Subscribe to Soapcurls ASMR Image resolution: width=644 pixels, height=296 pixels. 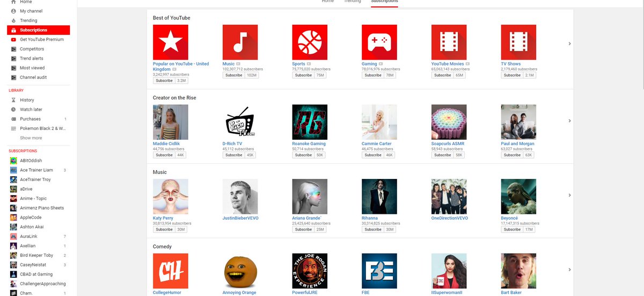click(x=443, y=155)
